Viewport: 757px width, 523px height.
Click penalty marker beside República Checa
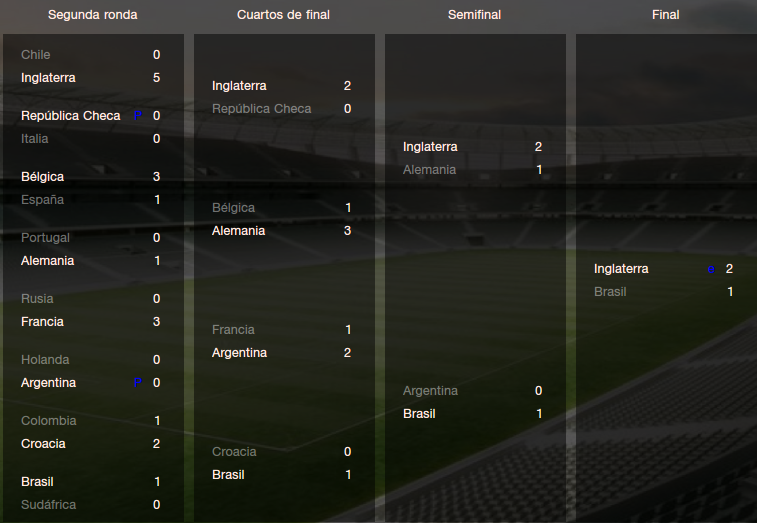pos(138,116)
